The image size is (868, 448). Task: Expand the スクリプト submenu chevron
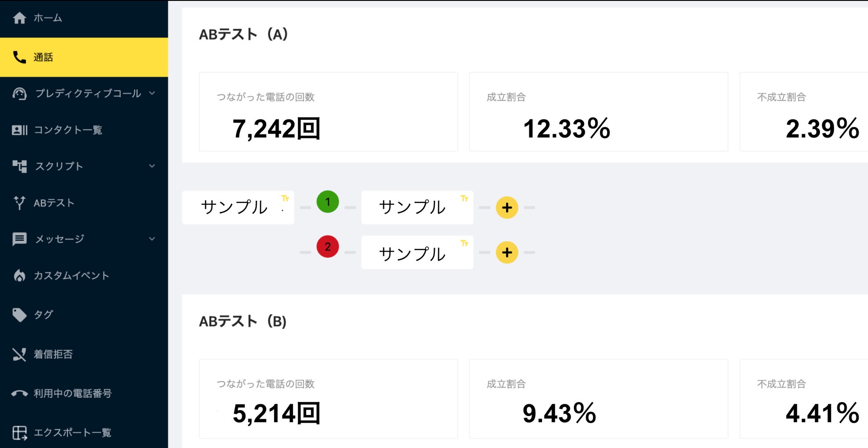tap(152, 166)
